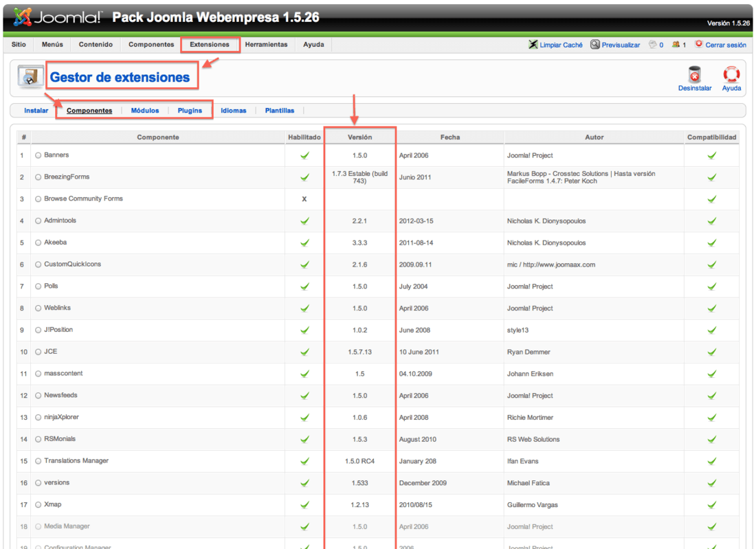The image size is (756, 549).
Task: Select the BreezingForms radio button
Action: pos(38,177)
